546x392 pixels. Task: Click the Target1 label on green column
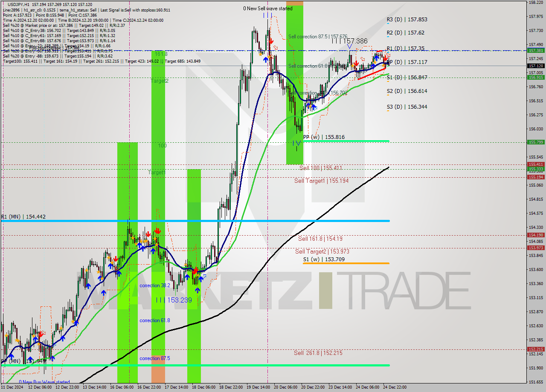point(157,173)
